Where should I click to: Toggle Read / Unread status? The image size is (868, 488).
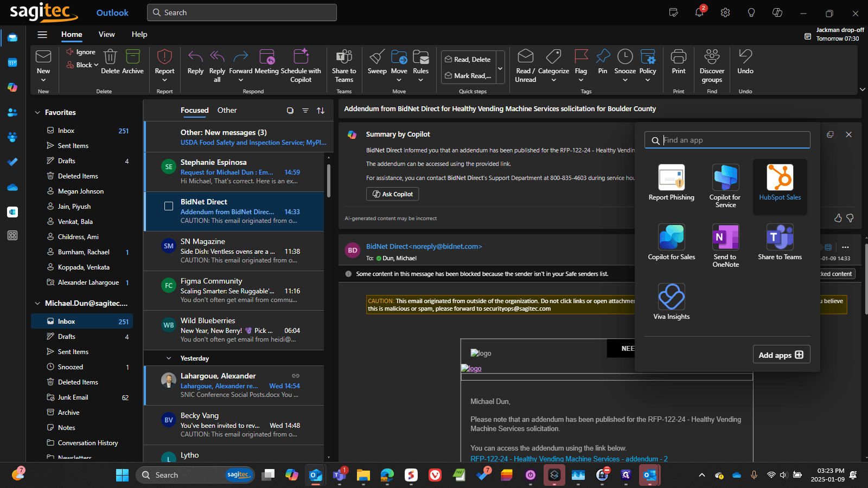pos(525,66)
